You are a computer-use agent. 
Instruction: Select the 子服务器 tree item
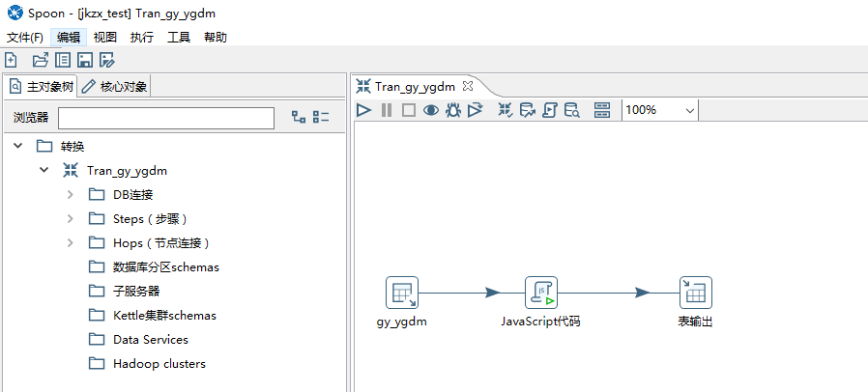[x=136, y=291]
